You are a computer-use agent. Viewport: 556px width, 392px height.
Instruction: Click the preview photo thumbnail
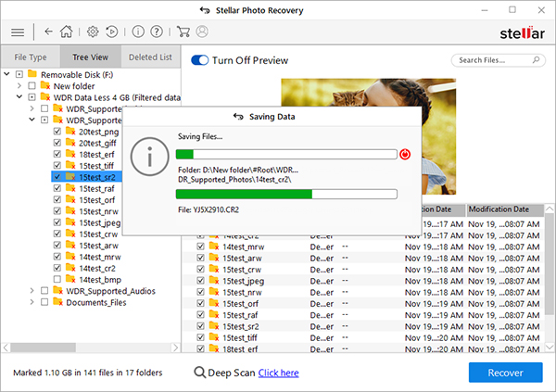click(x=369, y=136)
